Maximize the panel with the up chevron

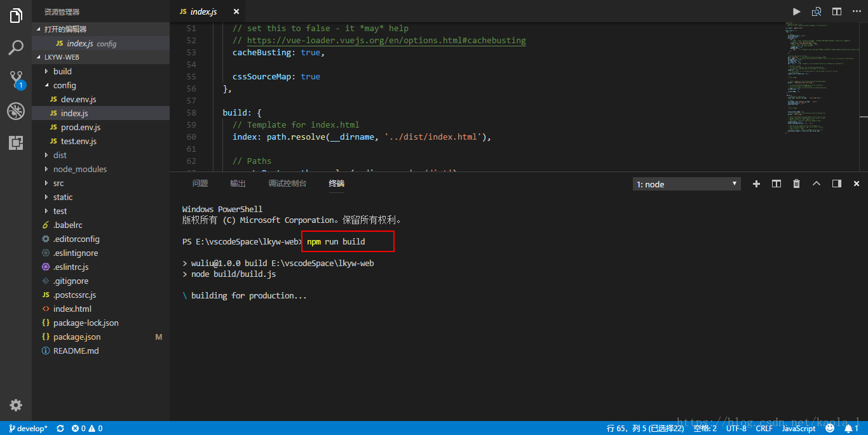[x=817, y=184]
